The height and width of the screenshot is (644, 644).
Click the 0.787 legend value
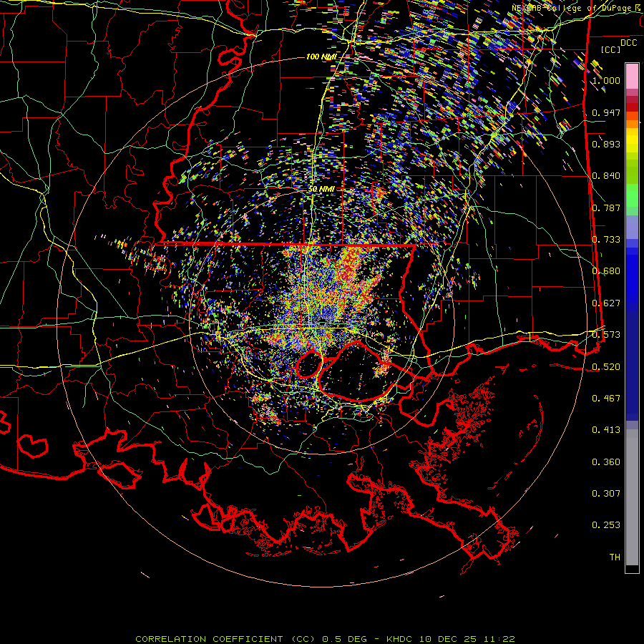(x=606, y=208)
